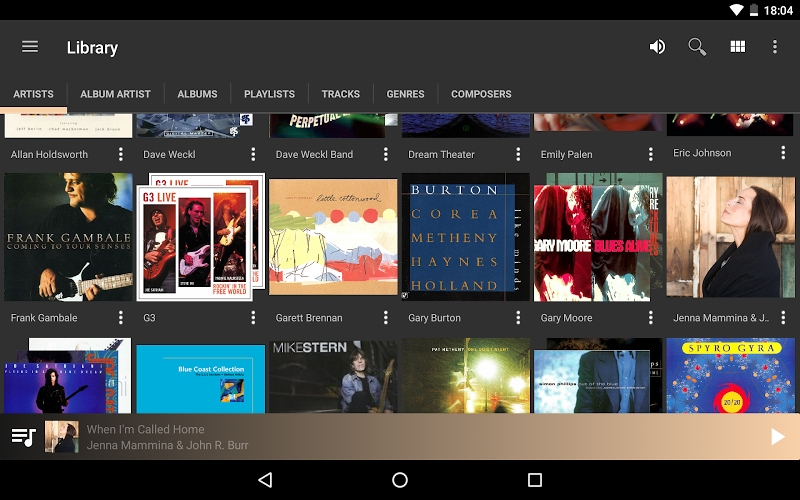Open Pat Metheny One Quiet Night cover
Viewport: 800px width, 500px height.
[466, 376]
